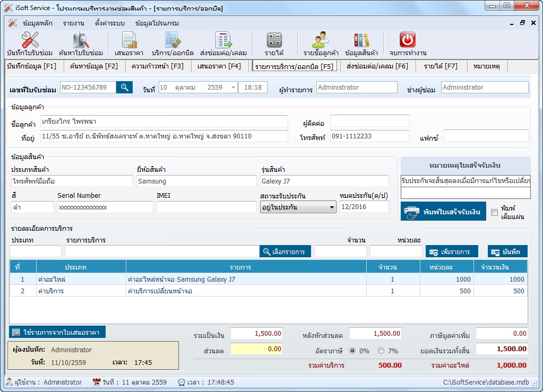Image resolution: width=543 pixels, height=392 pixels.
Task: Expand the สถานะรับประกัน warranty status dropdown
Action: coord(332,207)
